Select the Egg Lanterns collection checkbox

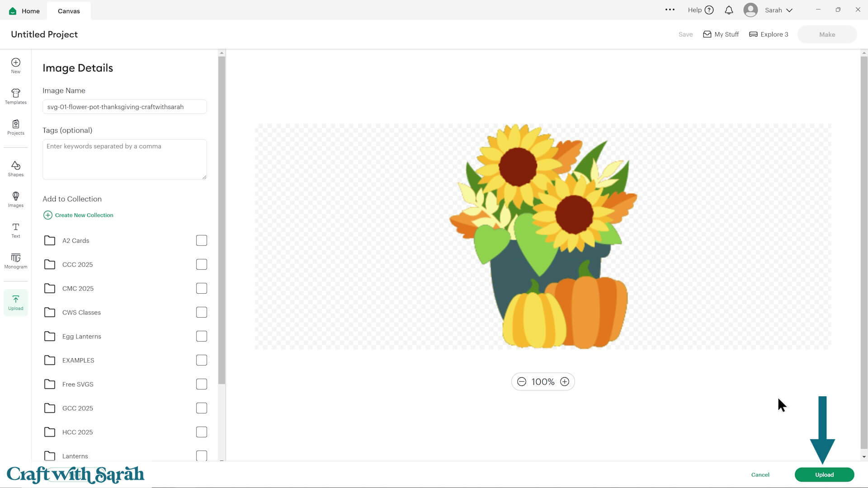click(202, 336)
